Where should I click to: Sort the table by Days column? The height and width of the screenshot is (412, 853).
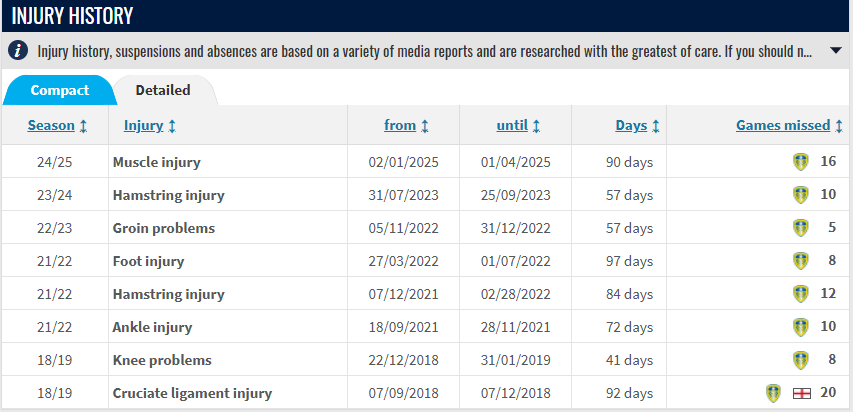tap(631, 126)
